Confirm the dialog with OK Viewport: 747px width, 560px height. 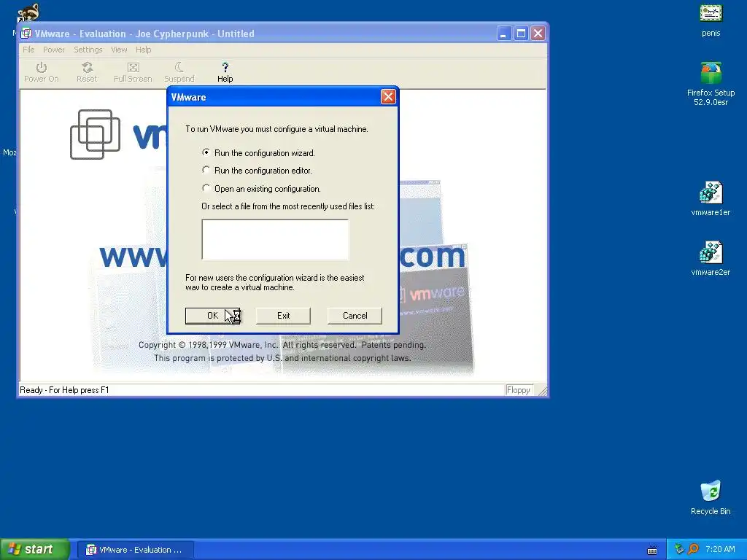pos(212,316)
